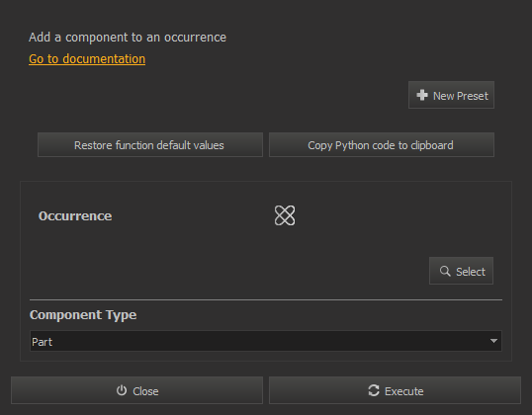Click the New Preset button
Screen dimensions: 532x415
451,95
